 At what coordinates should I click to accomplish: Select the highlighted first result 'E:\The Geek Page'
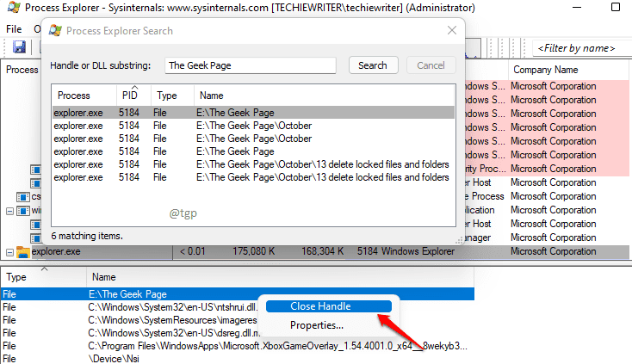tap(253, 113)
